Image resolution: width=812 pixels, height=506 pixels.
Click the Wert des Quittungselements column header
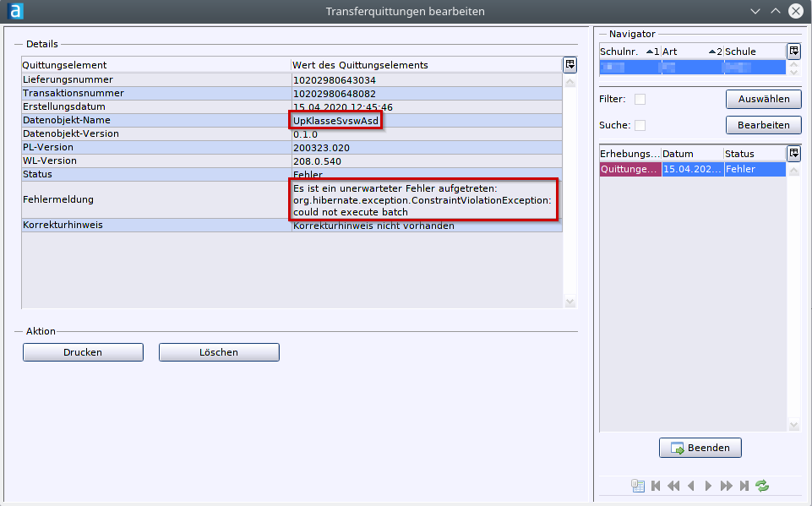pyautogui.click(x=427, y=65)
